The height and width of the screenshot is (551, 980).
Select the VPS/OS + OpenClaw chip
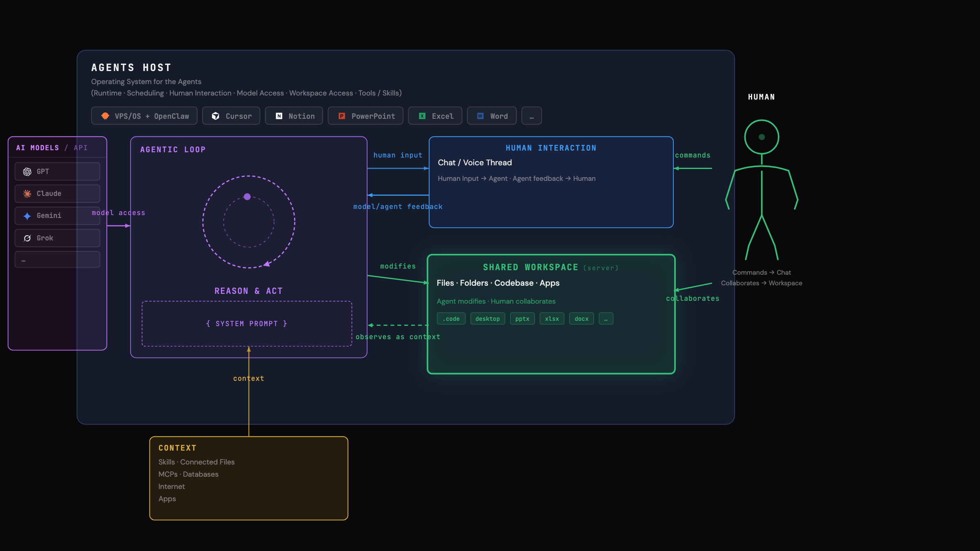(144, 116)
